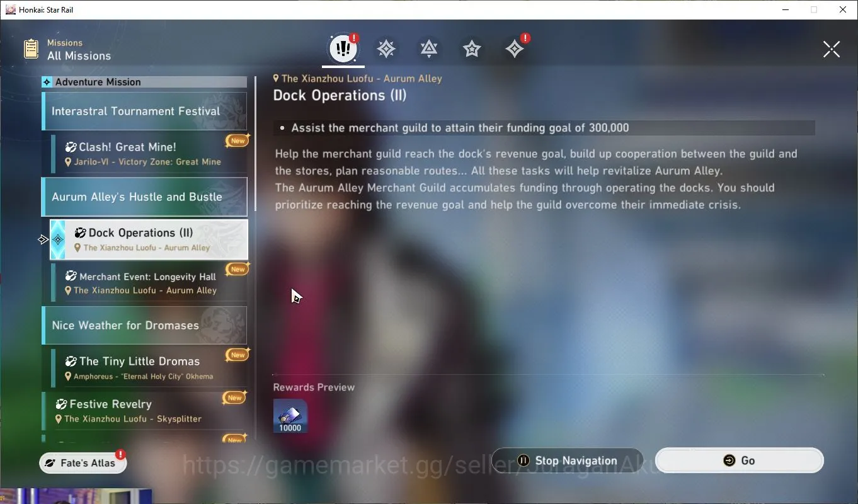Screen dimensions: 858x504
Task: View the 10000 reward item thumbnail
Action: point(290,416)
